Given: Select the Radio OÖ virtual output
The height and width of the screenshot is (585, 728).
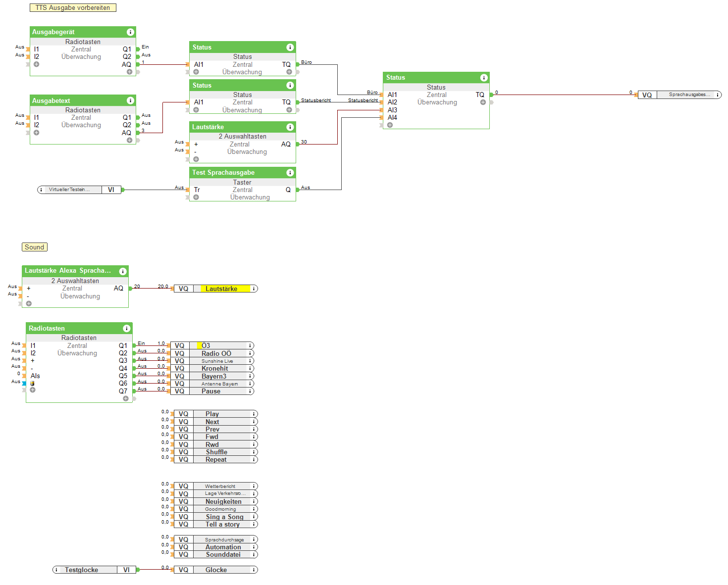Looking at the screenshot, I should click(212, 353).
